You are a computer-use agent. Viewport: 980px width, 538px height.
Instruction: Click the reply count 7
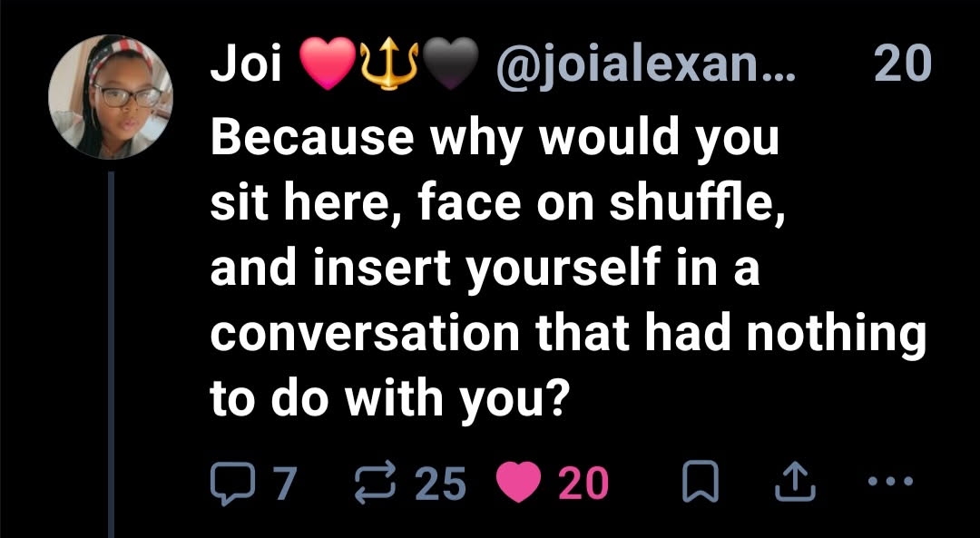pos(283,484)
